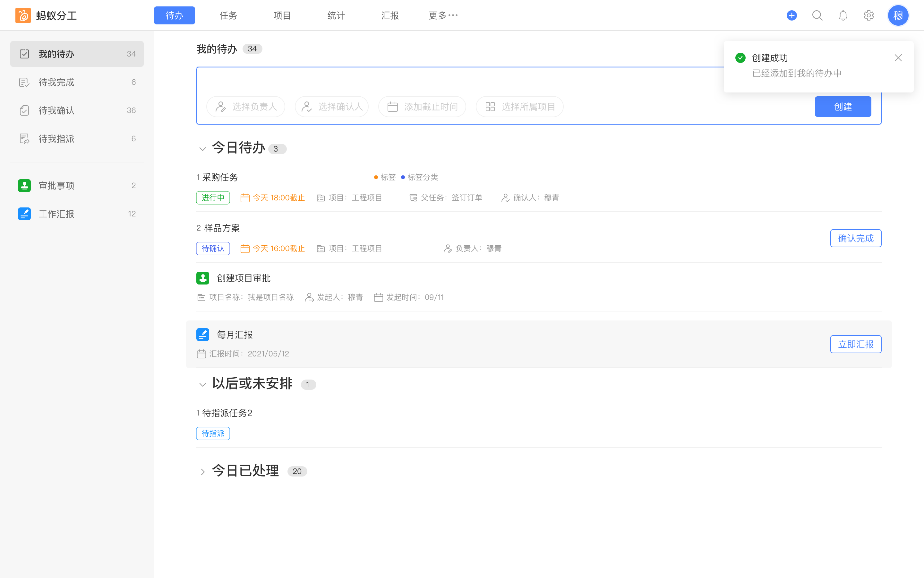Viewport: 924px width, 578px height.
Task: Click the 我的待办 checklist sidebar icon
Action: 24,54
